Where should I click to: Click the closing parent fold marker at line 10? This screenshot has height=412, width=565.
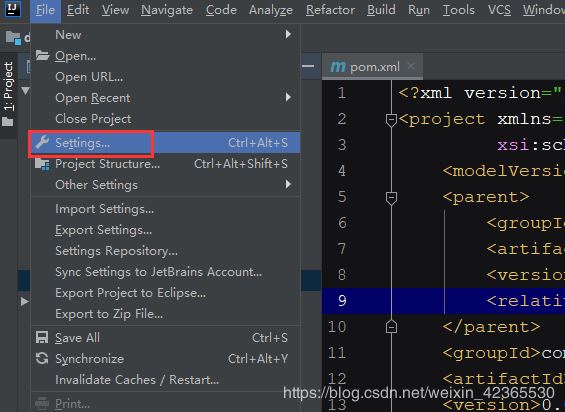tap(391, 327)
